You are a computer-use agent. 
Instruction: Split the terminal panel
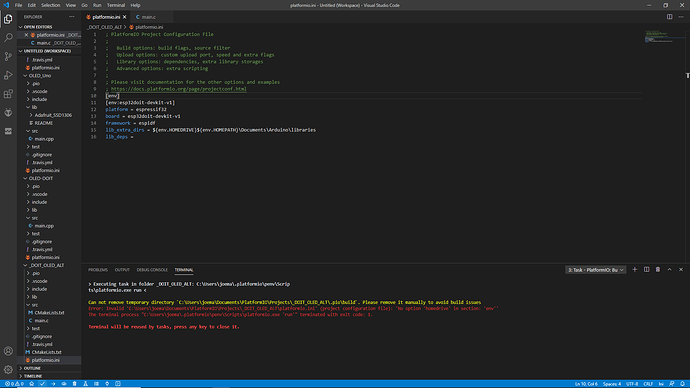[x=646, y=270]
